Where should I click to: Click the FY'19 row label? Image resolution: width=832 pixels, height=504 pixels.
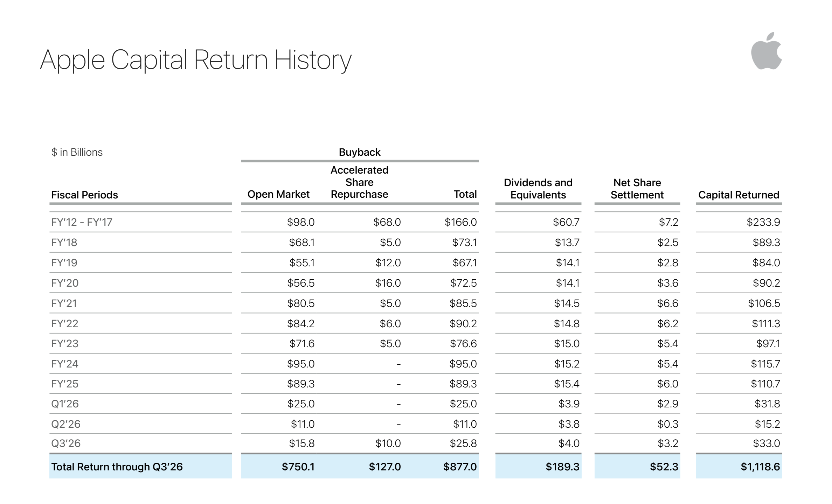[x=64, y=263]
